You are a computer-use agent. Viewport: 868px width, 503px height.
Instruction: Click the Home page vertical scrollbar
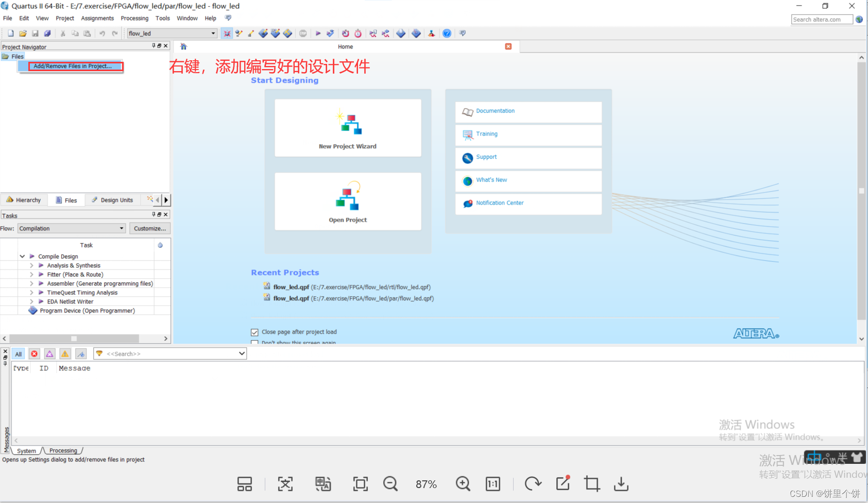pos(861,191)
